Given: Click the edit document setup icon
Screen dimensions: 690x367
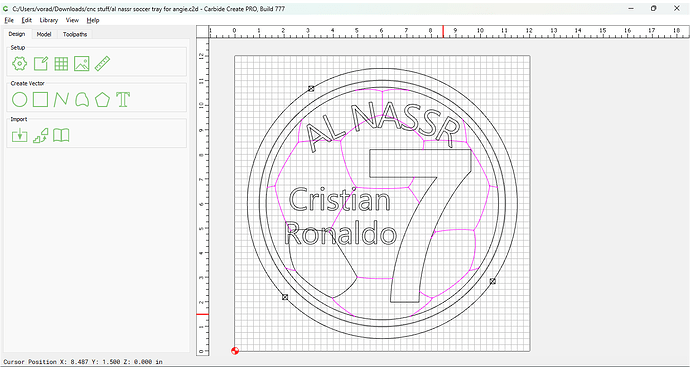Looking at the screenshot, I should pyautogui.click(x=40, y=64).
